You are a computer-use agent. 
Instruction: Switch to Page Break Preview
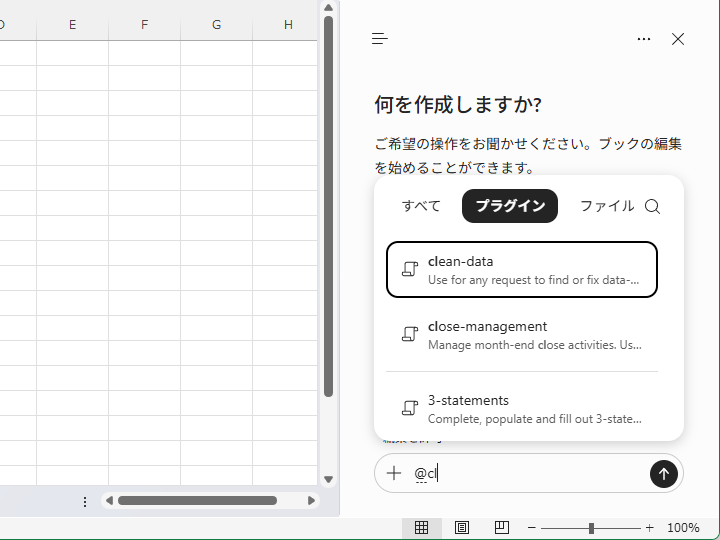pyautogui.click(x=501, y=528)
